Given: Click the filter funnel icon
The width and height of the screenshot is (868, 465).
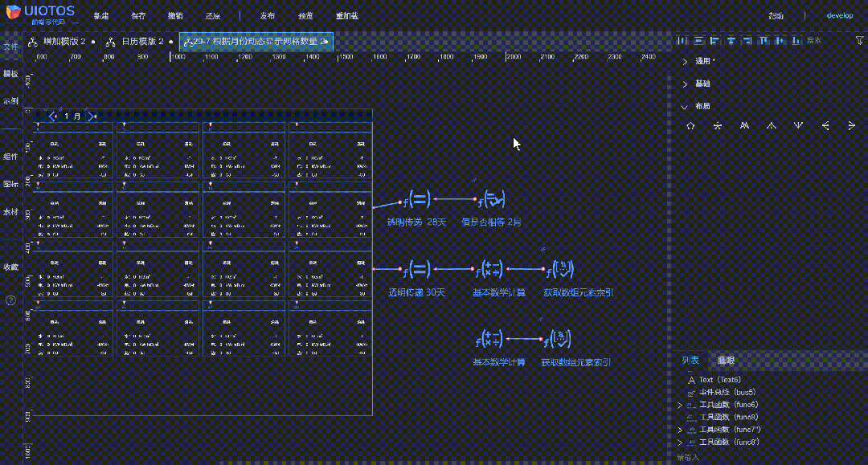Looking at the screenshot, I should pos(859,40).
